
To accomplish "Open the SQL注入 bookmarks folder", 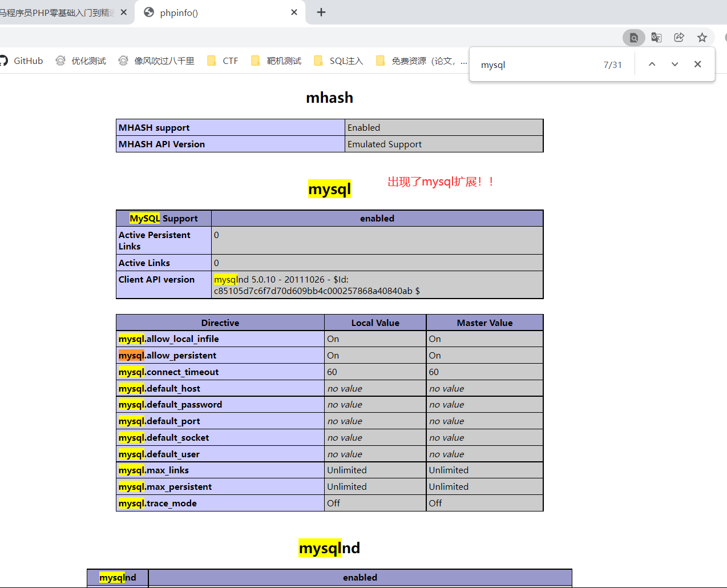I will [338, 61].
